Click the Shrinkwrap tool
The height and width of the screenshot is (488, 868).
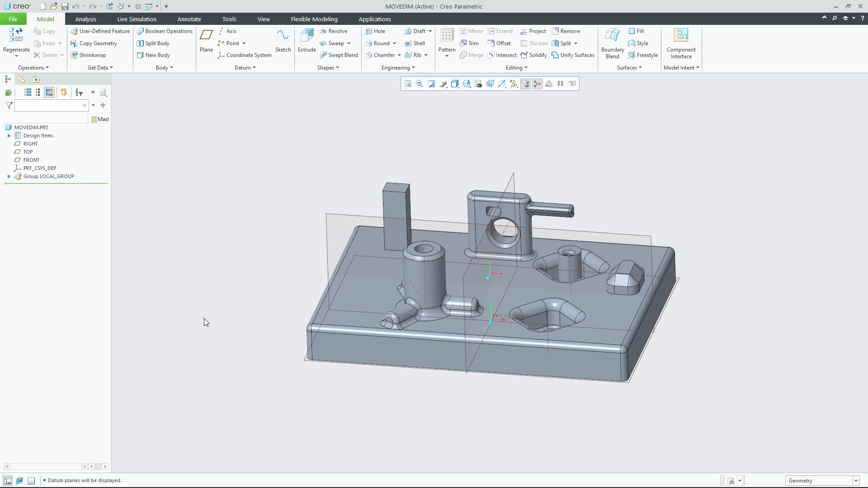pos(88,55)
